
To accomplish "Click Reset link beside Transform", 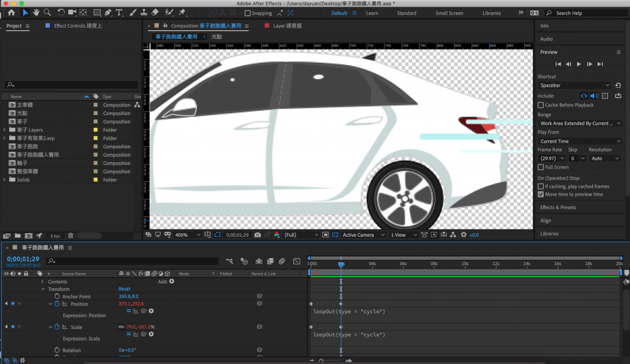I will point(124,289).
